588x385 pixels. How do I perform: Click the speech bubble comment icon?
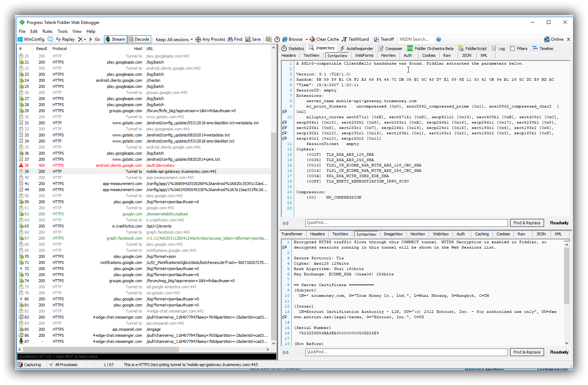(x=50, y=39)
